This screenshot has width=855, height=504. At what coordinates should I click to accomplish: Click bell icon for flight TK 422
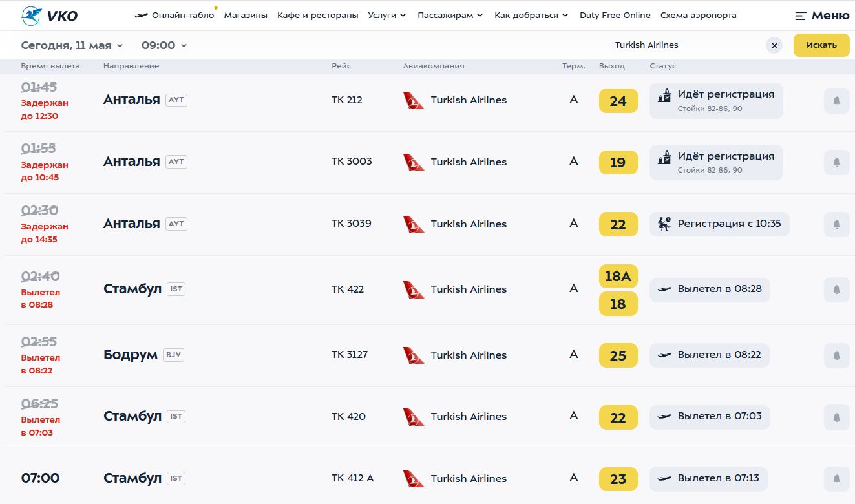[836, 289]
